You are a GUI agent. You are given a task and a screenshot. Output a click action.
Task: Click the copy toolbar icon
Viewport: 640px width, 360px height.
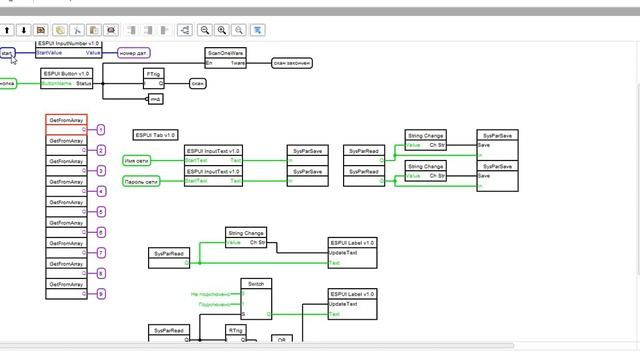point(60,30)
